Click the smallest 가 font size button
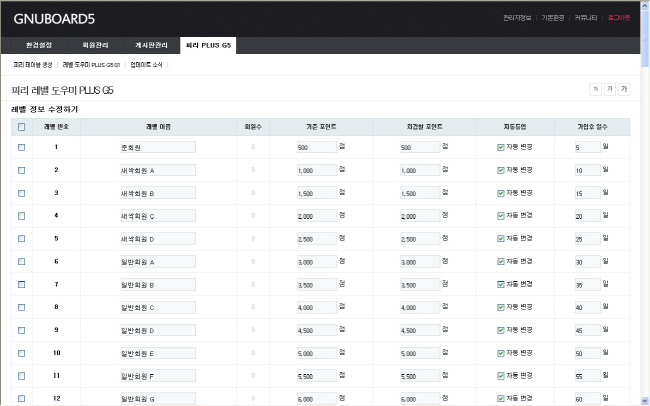The width and height of the screenshot is (650, 406). [595, 89]
